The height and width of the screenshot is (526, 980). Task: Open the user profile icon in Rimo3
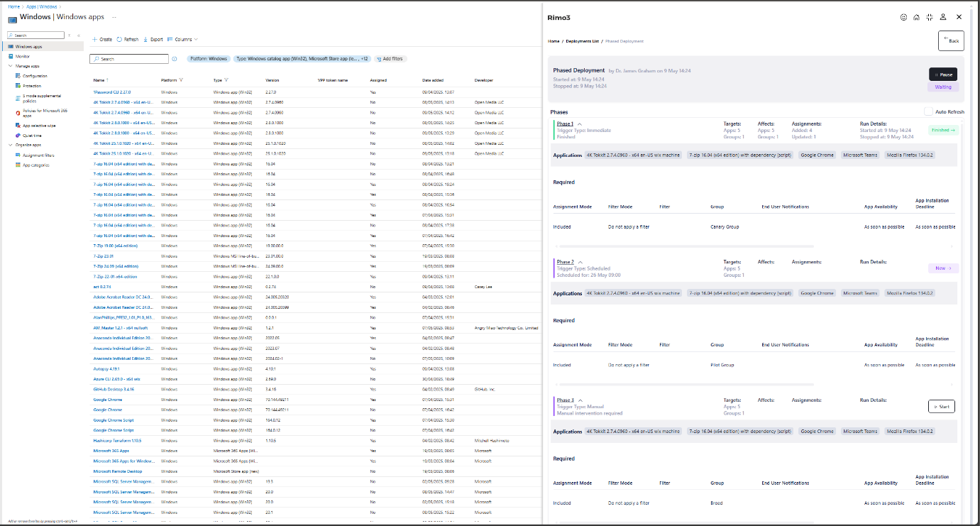[942, 17]
